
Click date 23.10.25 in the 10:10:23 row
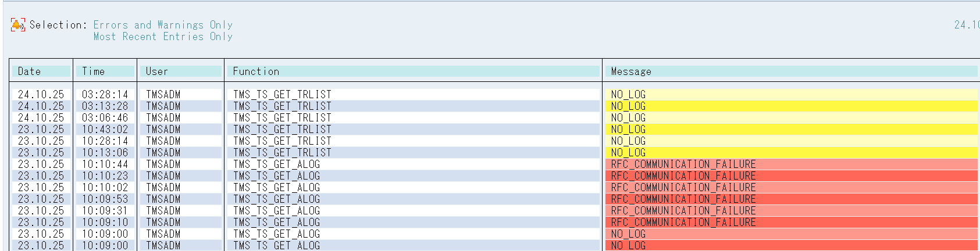(41, 175)
